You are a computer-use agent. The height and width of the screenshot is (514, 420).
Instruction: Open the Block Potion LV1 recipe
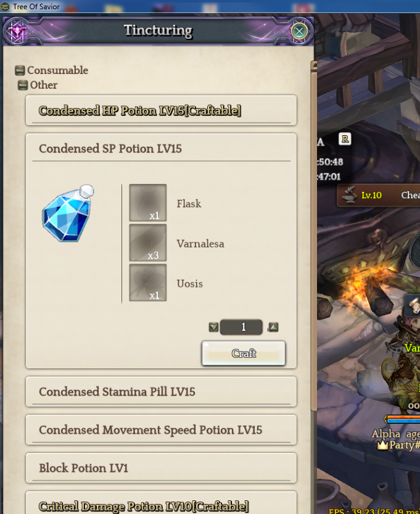pyautogui.click(x=161, y=468)
